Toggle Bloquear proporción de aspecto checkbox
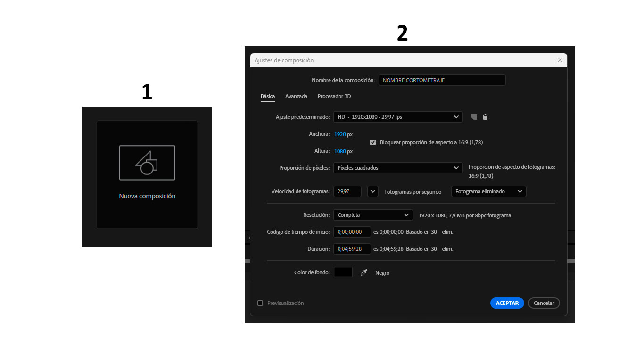 tap(373, 142)
